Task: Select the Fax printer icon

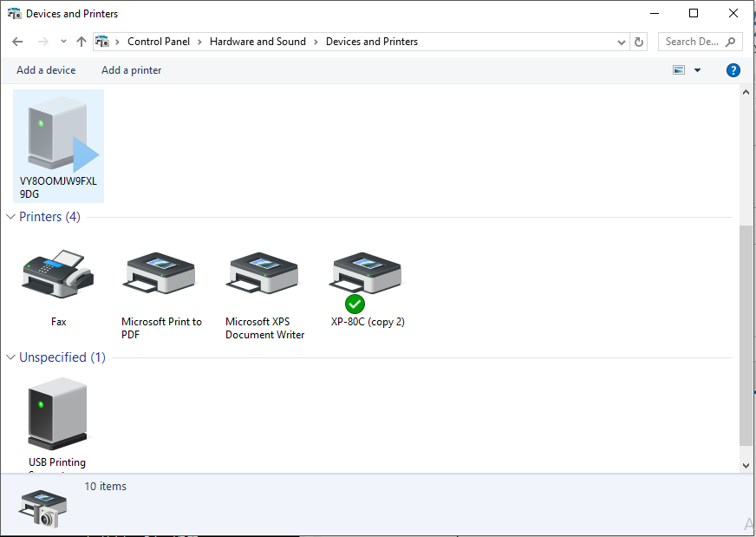Action: tap(58, 273)
